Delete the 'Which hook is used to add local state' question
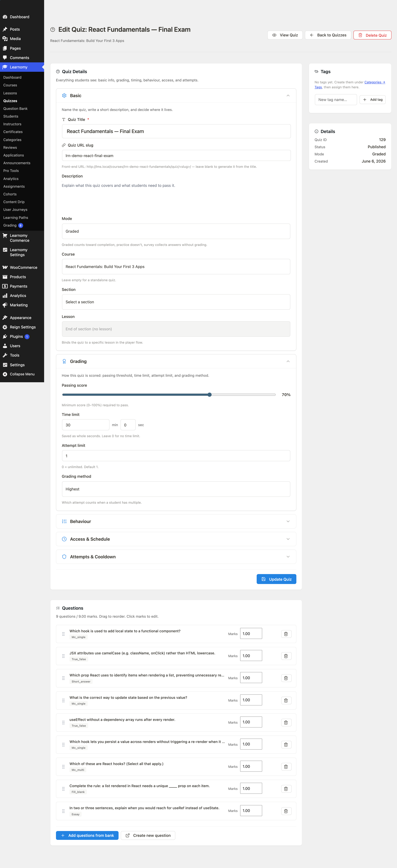The image size is (397, 868). click(286, 634)
